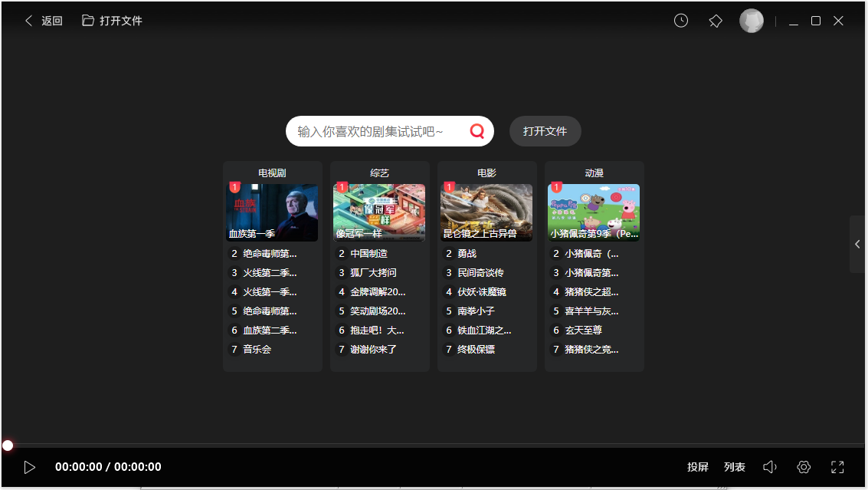Screen dimensions: 868x490
Task: Switch to the 动漫 ranking column
Action: coord(594,173)
